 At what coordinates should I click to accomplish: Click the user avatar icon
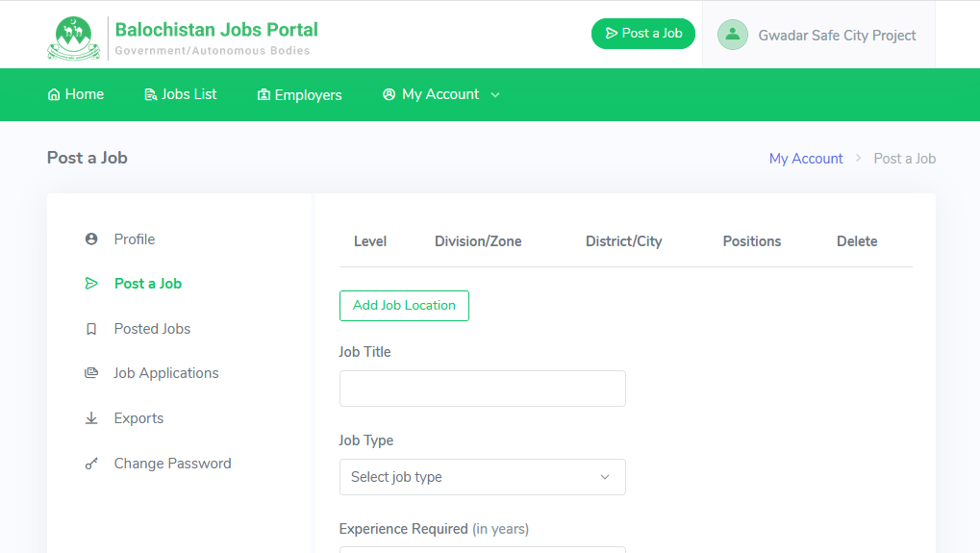point(733,35)
